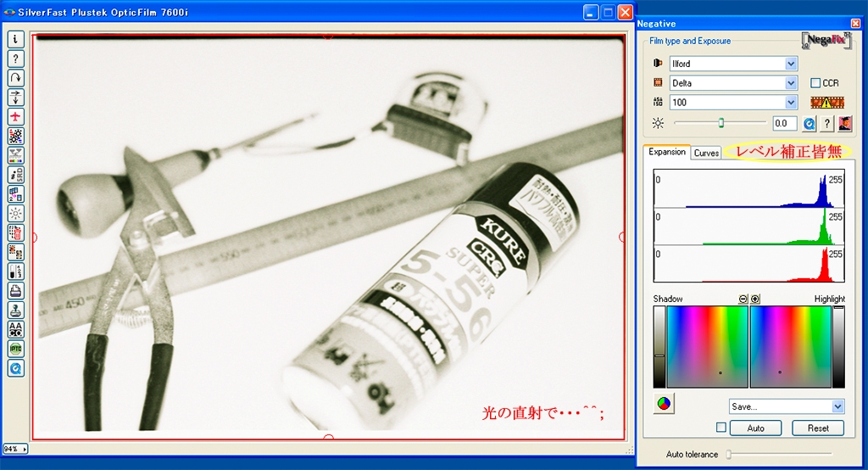Click the blue channel histogram

(x=749, y=189)
